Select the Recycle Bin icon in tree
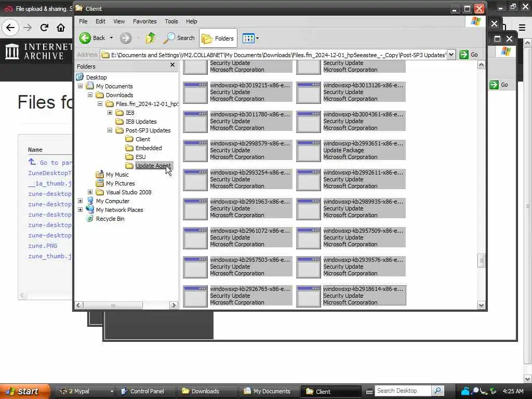Screen dimensions: 532x399 90,219
